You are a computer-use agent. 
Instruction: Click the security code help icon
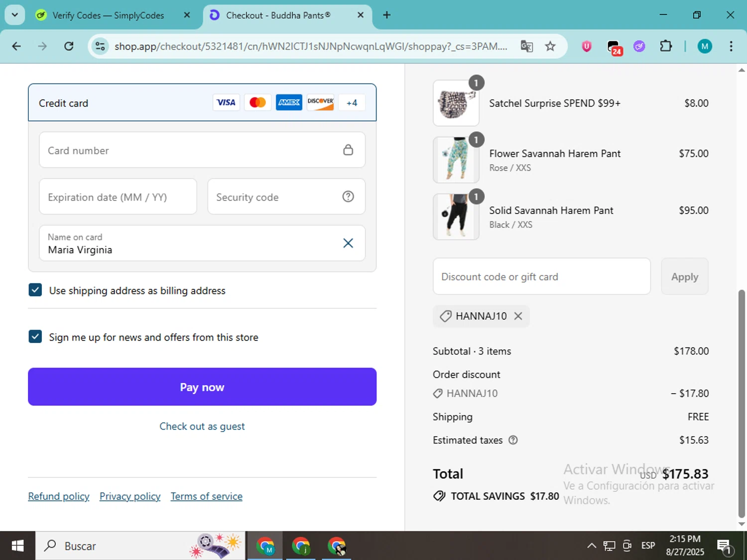click(348, 197)
